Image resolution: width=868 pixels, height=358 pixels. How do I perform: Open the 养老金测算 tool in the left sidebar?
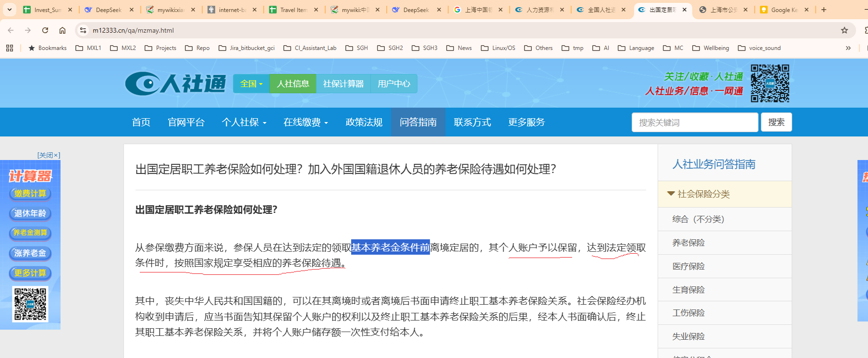click(x=30, y=233)
